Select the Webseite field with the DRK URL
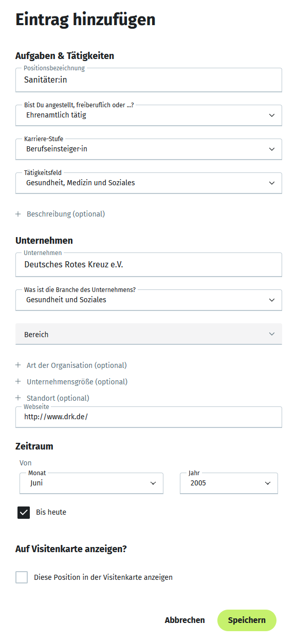 click(x=149, y=417)
